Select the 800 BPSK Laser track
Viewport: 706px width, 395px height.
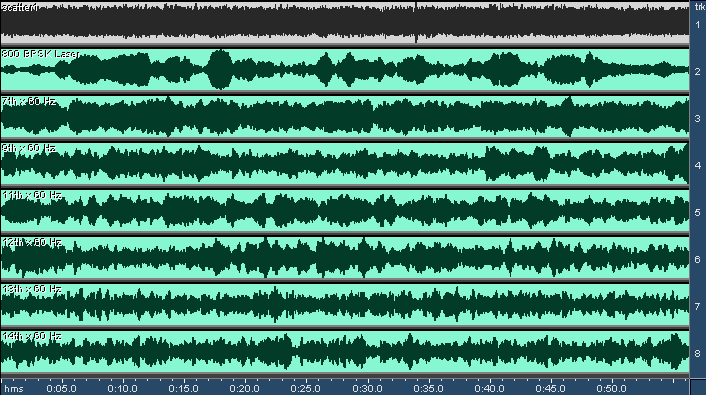[x=344, y=69]
